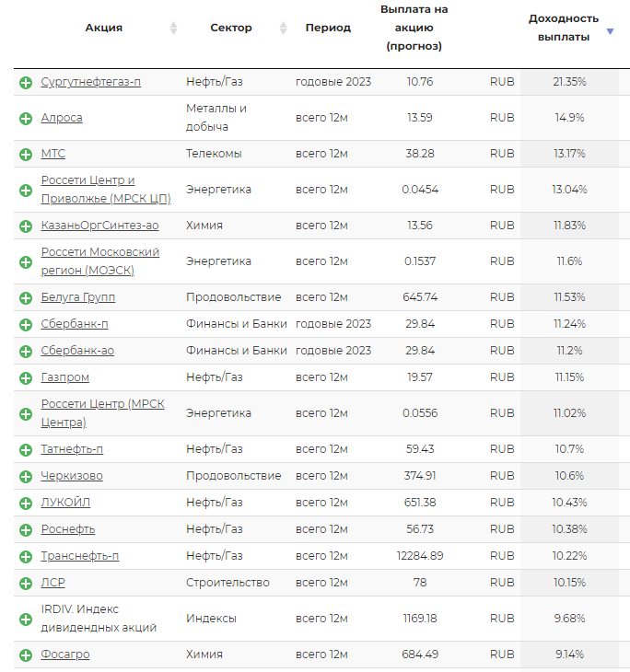Open the Сбербанк-п link

(x=75, y=324)
